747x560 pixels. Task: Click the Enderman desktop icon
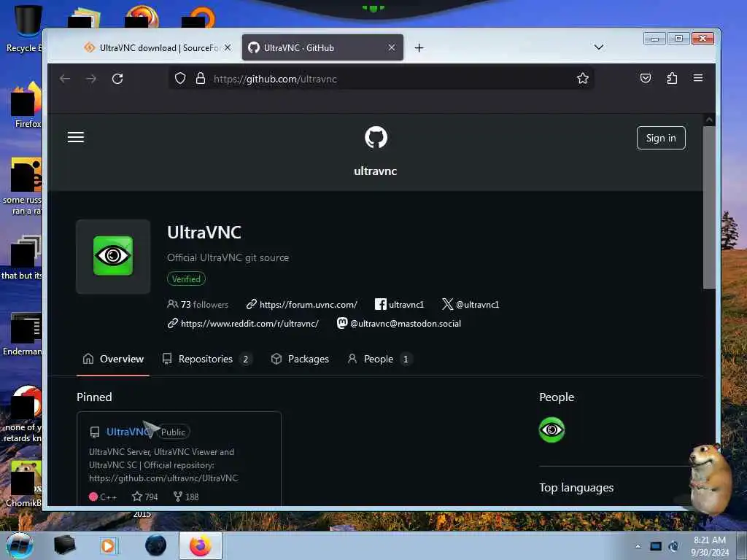click(x=24, y=334)
